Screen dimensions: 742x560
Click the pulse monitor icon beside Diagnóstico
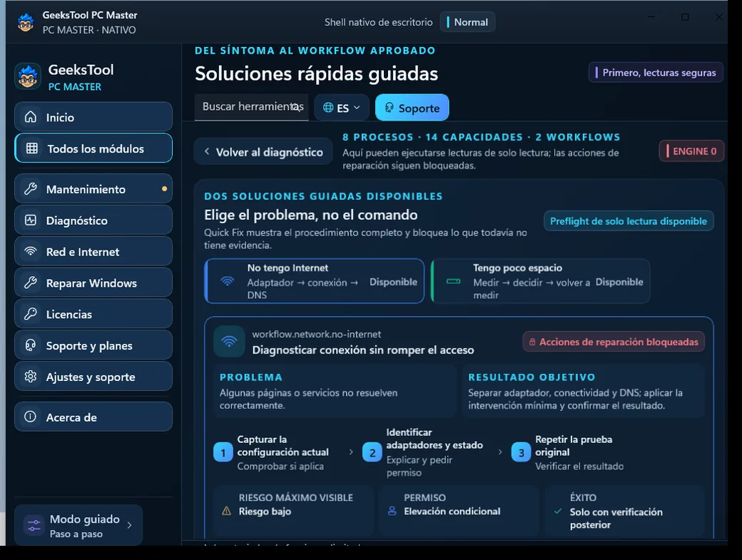coord(31,220)
